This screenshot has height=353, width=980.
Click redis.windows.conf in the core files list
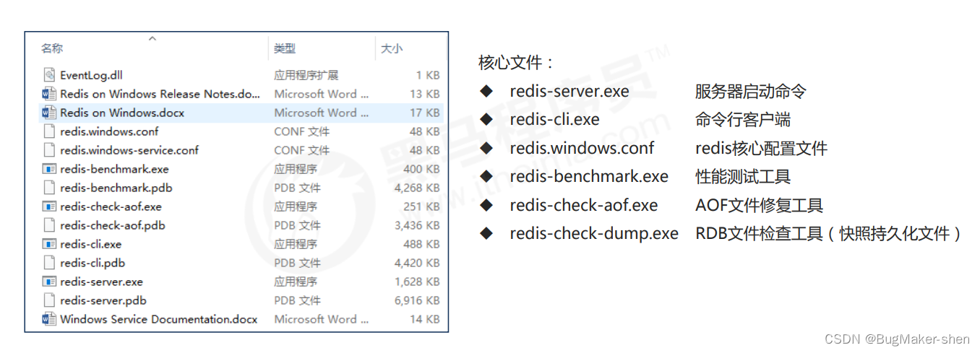[x=582, y=148]
